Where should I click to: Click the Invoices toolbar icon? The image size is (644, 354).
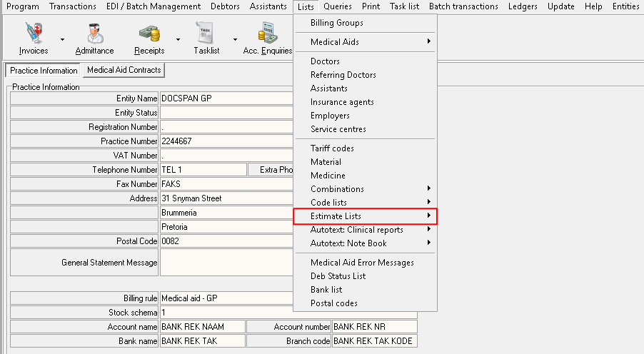tap(33, 34)
